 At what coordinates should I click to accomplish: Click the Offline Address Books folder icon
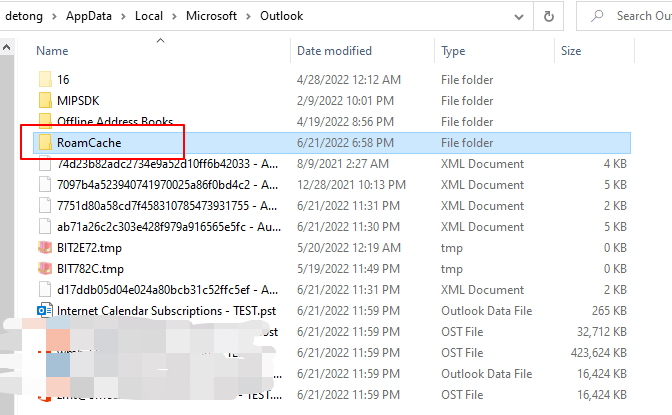(x=44, y=121)
